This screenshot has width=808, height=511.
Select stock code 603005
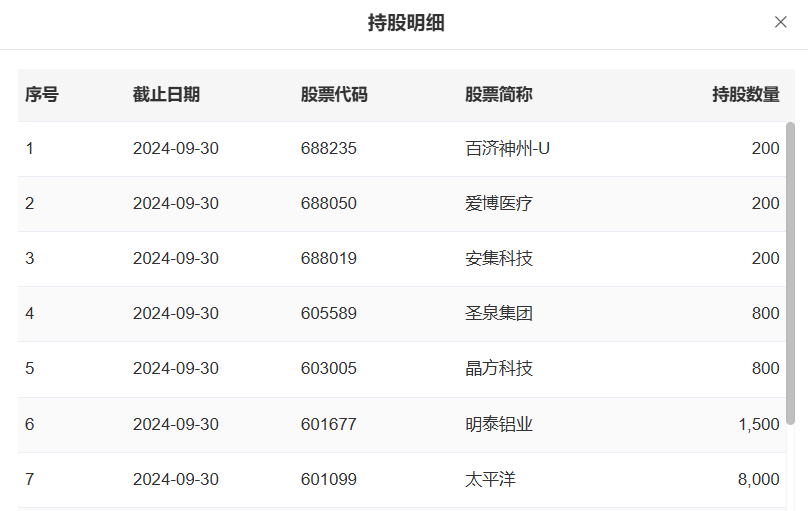tap(329, 368)
